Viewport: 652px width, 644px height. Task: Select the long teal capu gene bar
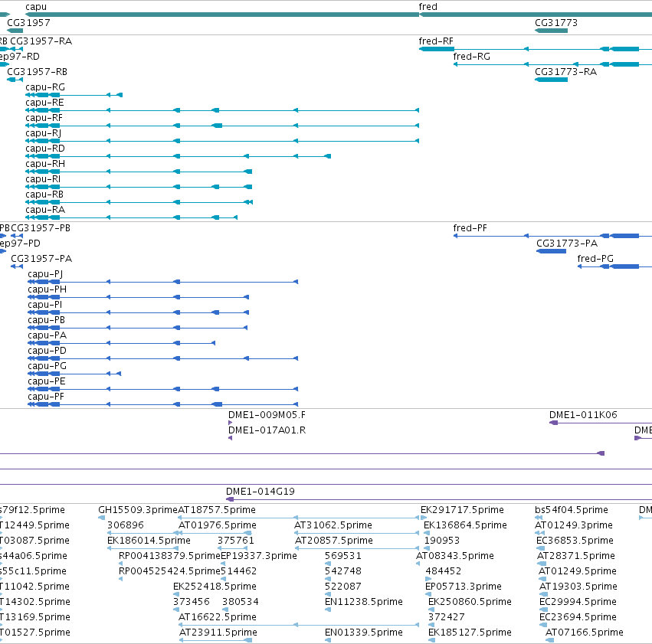[x=222, y=15]
